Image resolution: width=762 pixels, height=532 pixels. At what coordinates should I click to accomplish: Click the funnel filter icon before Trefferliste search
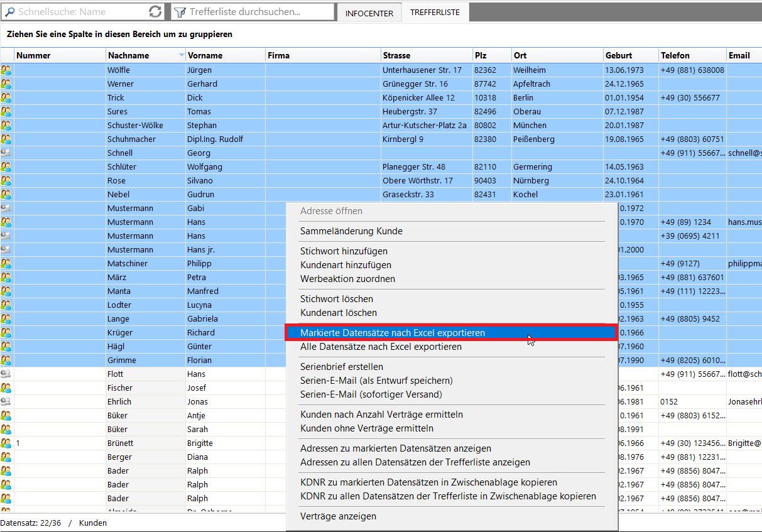(x=179, y=12)
